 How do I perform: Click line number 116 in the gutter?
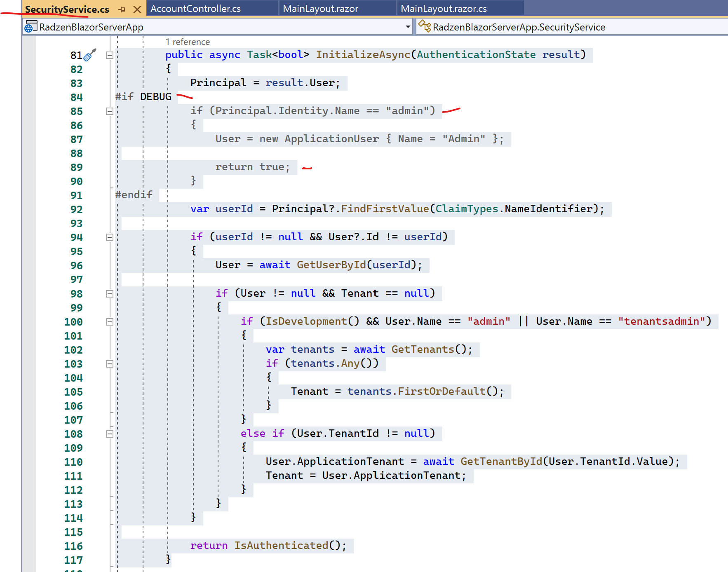tap(73, 546)
